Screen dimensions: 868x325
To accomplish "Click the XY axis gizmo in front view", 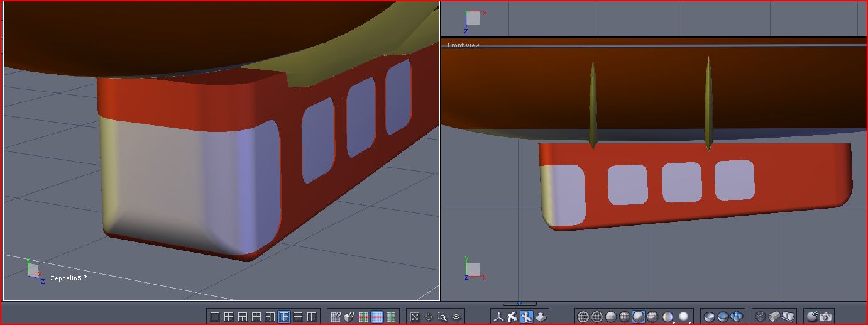I will (475, 269).
